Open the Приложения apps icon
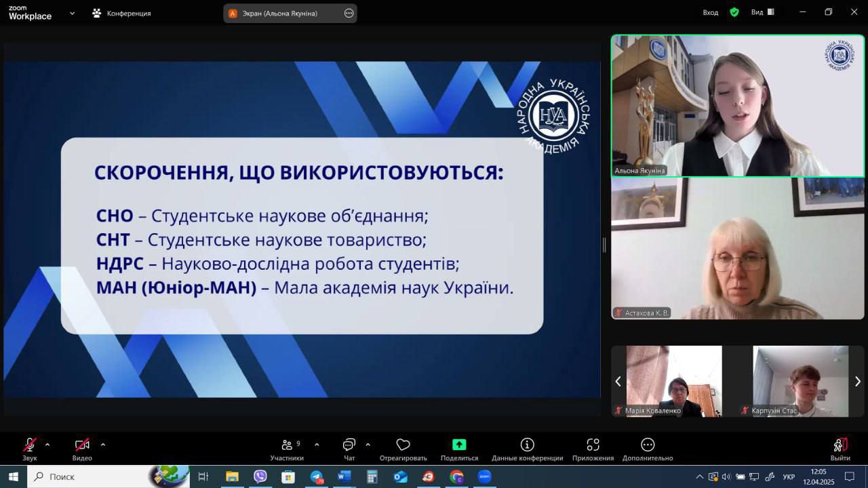868x488 pixels. coord(593,445)
